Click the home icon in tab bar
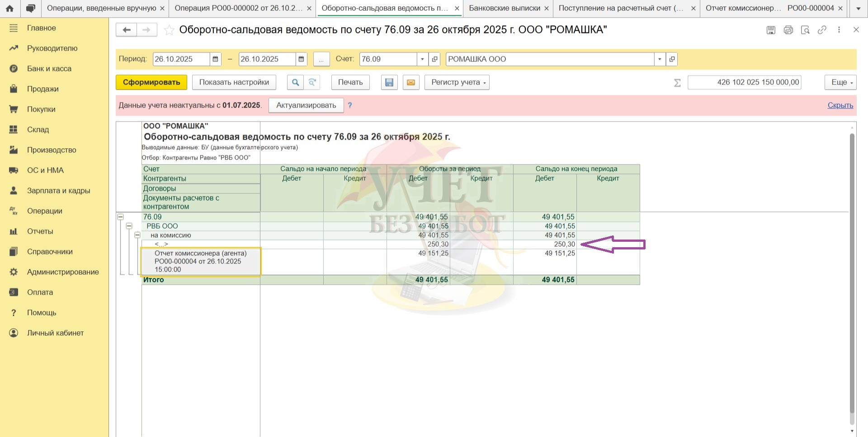This screenshot has width=868, height=437. pos(9,9)
